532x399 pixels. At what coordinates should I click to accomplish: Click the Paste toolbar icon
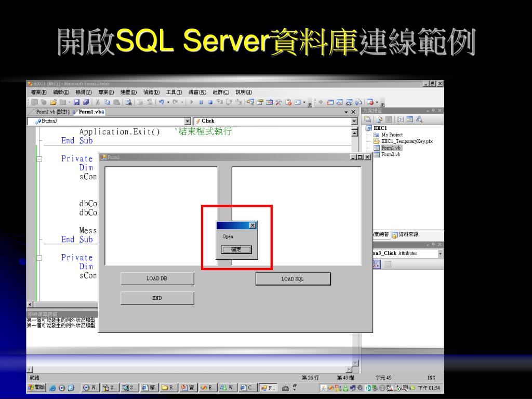(x=116, y=102)
